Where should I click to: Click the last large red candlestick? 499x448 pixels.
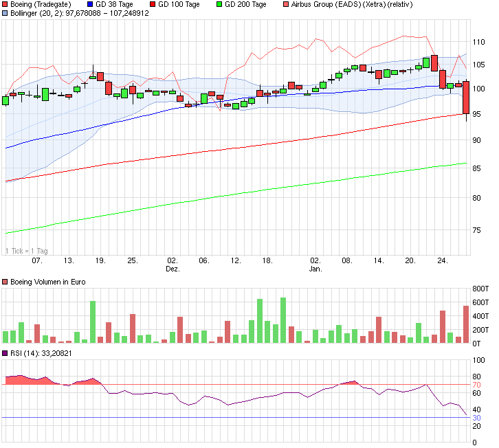point(466,98)
